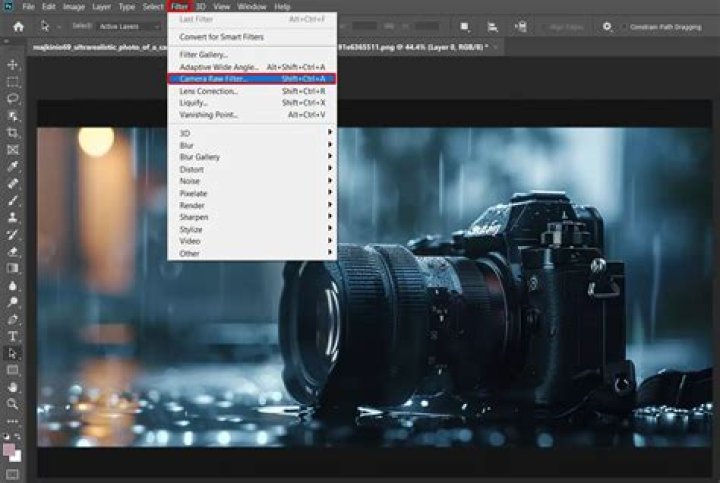Select the Zoom tool
720x483 pixels.
click(x=13, y=404)
